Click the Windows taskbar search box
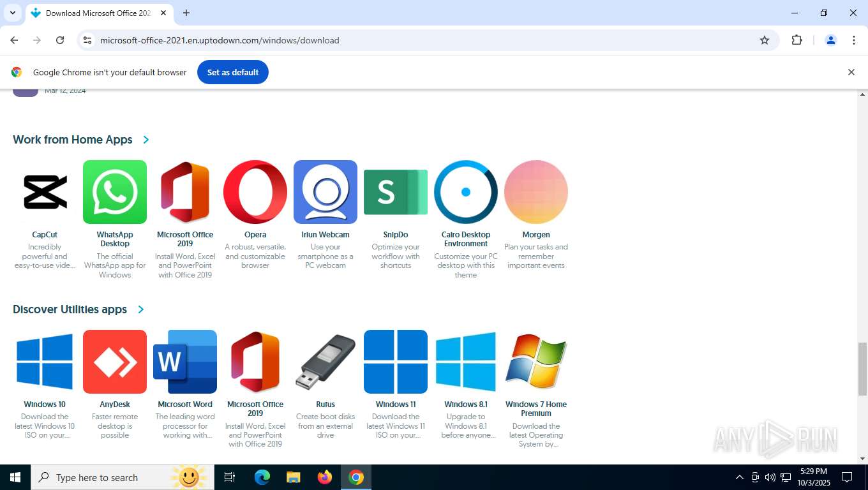The image size is (868, 490). pyautogui.click(x=121, y=477)
